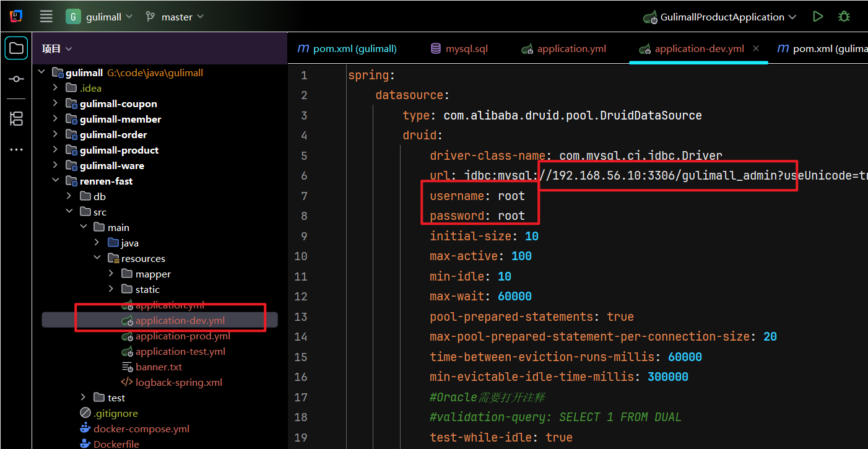This screenshot has height=449, width=868.
Task: Click the password value root on line 8
Action: click(x=511, y=216)
